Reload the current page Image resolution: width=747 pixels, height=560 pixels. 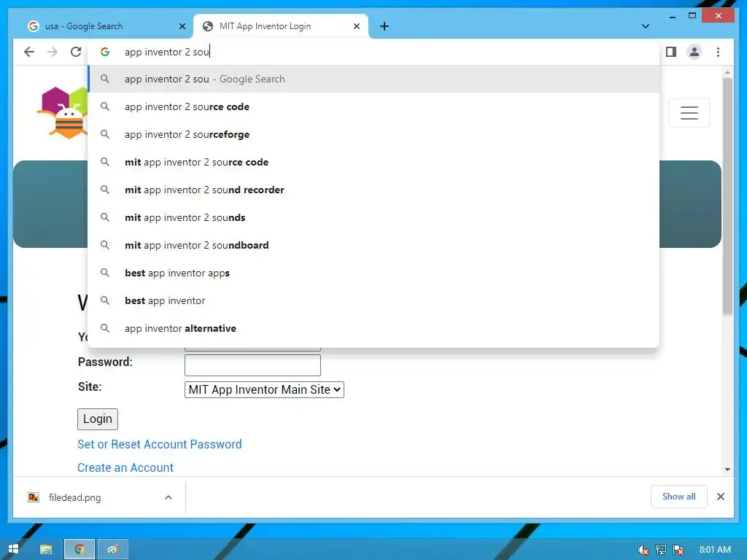76,52
